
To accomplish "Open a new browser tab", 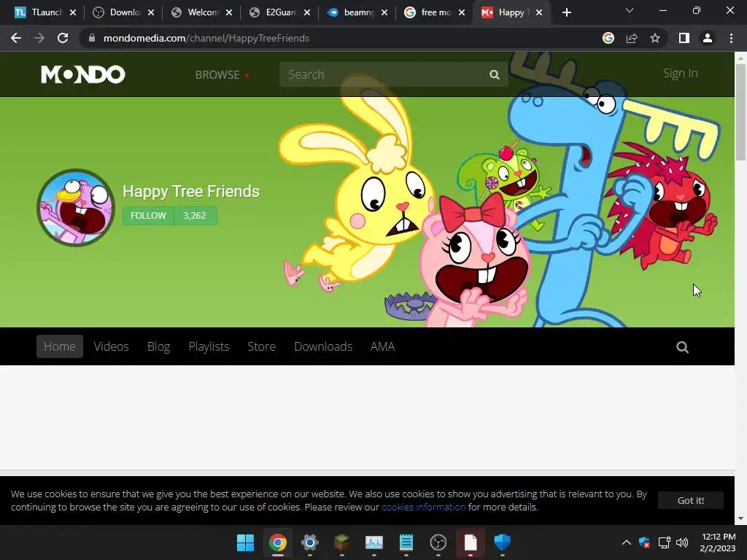I will (x=566, y=13).
